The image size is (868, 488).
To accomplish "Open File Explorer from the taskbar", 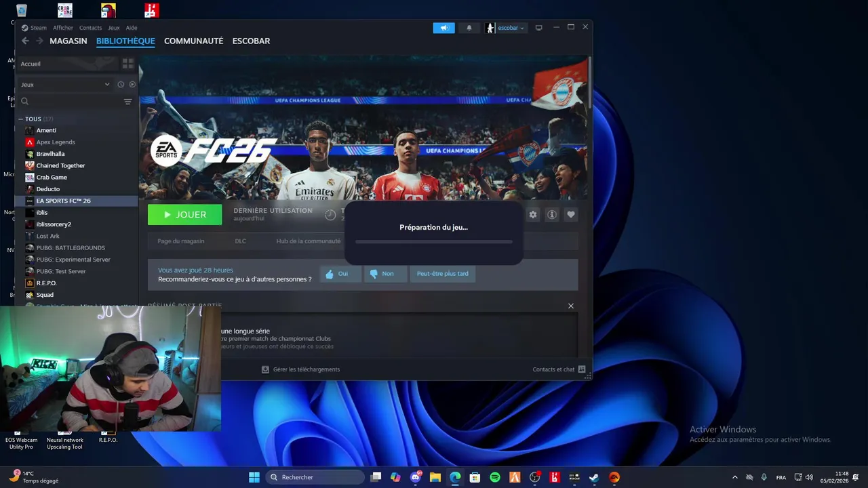I will point(435,477).
